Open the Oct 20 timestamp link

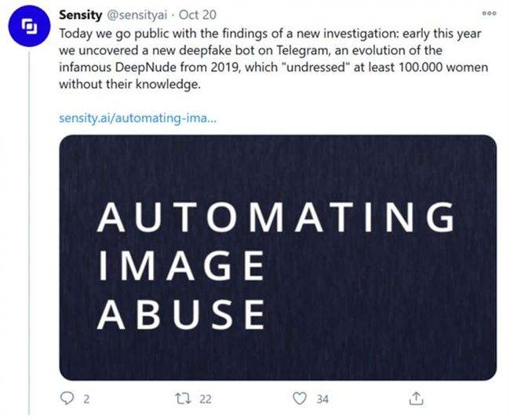[x=198, y=15]
